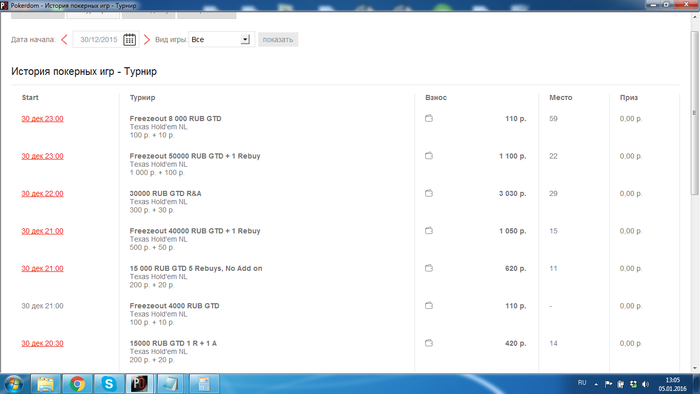Open the 30 дек 22:00 tournament link
The height and width of the screenshot is (394, 700).
(42, 194)
